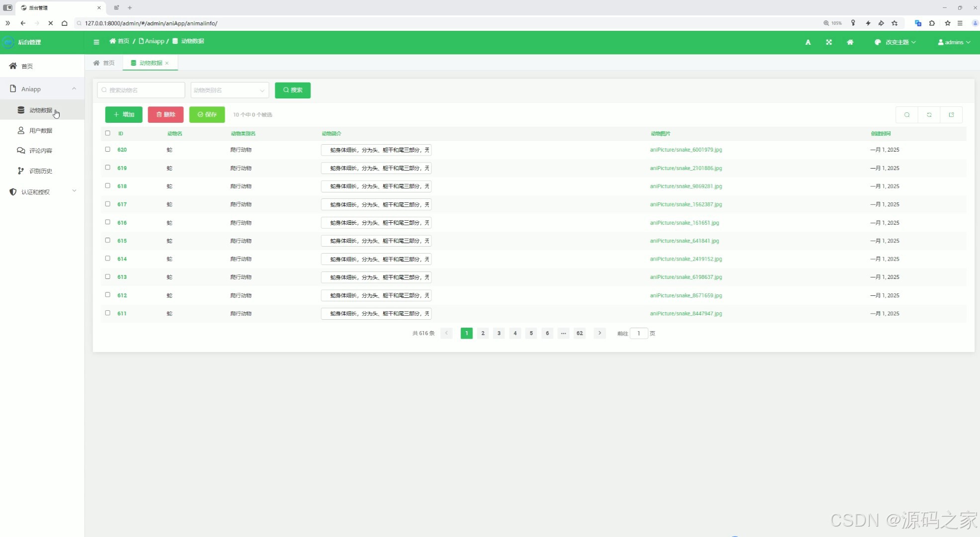Check the select-all header checkbox
Viewport: 980px width, 537px height.
point(107,133)
